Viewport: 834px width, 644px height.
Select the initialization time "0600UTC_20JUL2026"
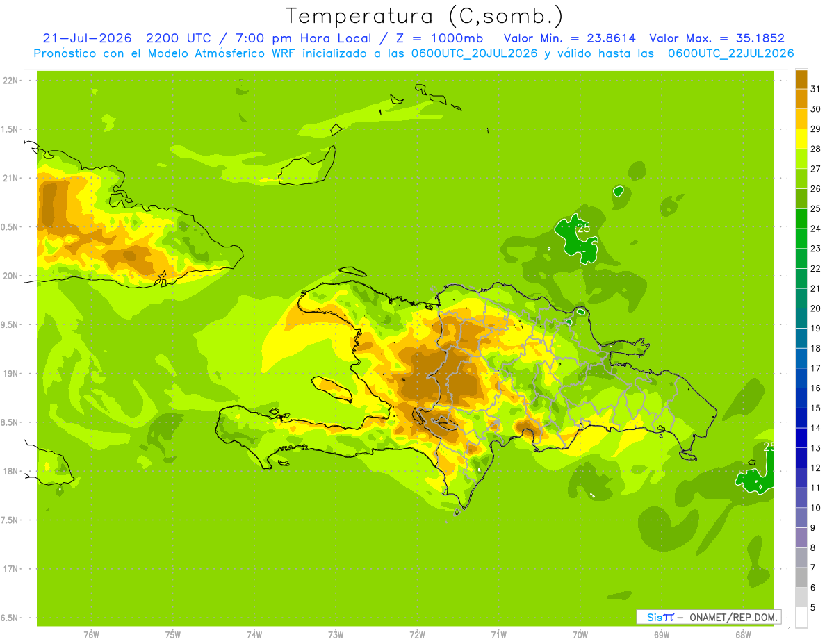(x=472, y=53)
